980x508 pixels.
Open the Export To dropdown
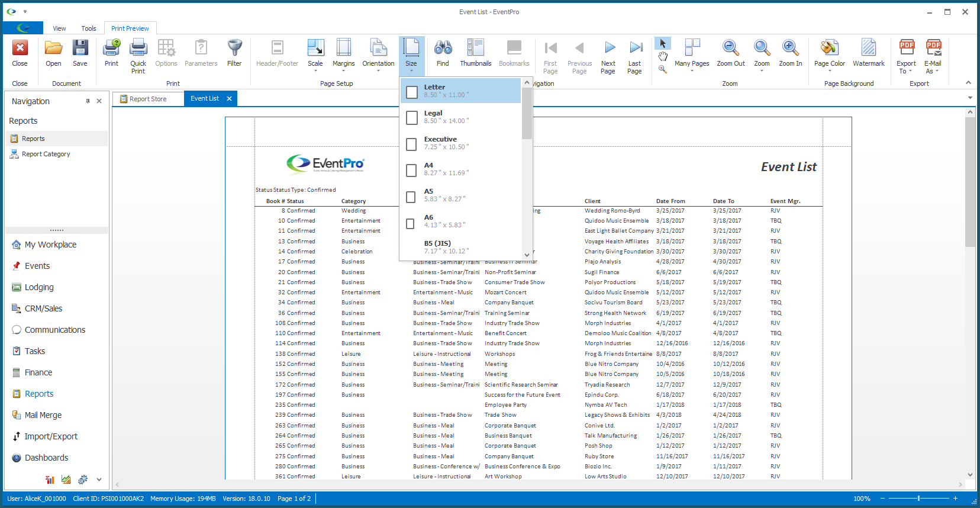[x=906, y=57]
